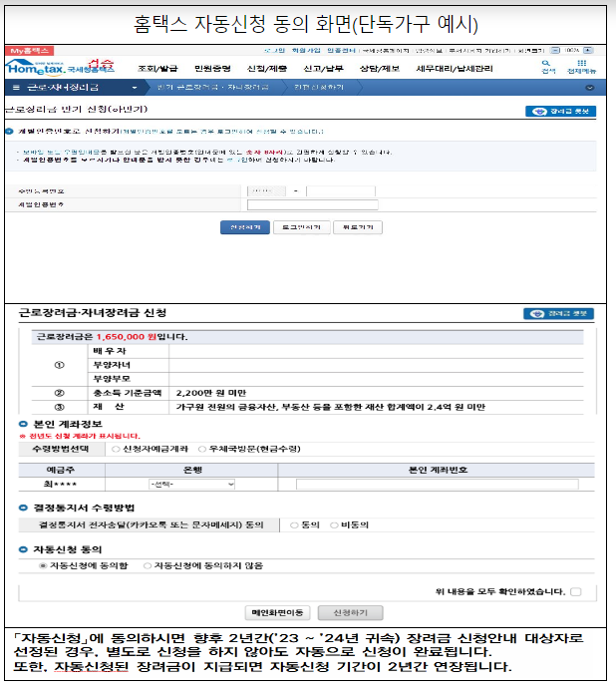616x688 pixels.
Task: Click the 본인 계좌정보 heading
Action: 68,425
